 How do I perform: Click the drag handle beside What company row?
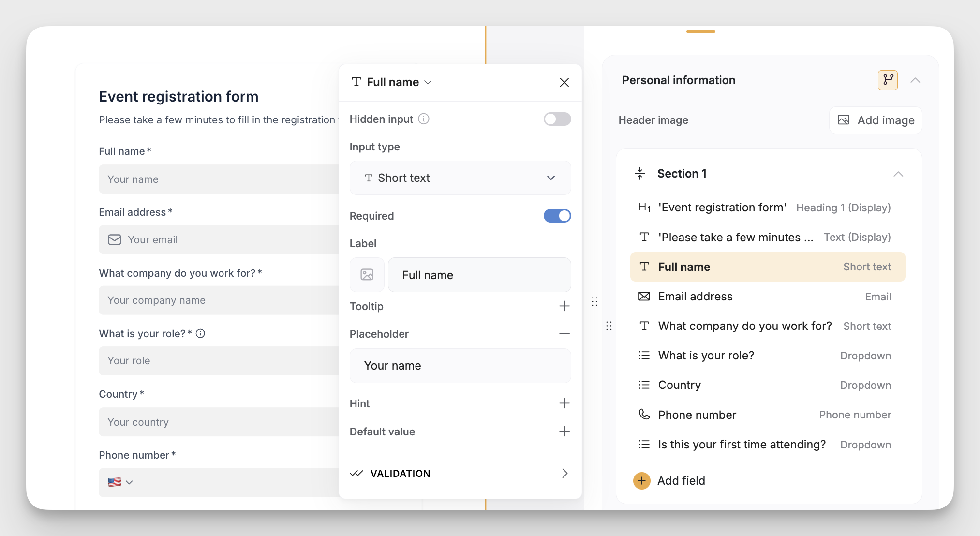609,326
